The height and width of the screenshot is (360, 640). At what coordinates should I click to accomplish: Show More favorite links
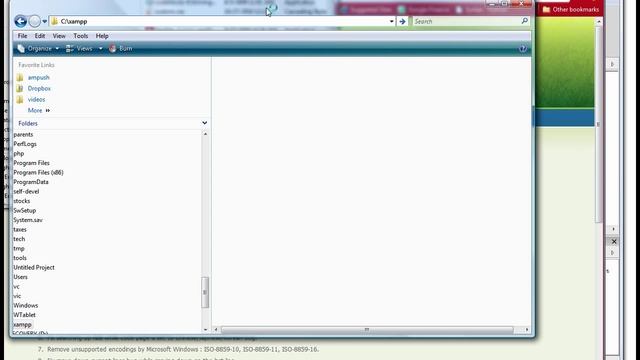point(38,111)
